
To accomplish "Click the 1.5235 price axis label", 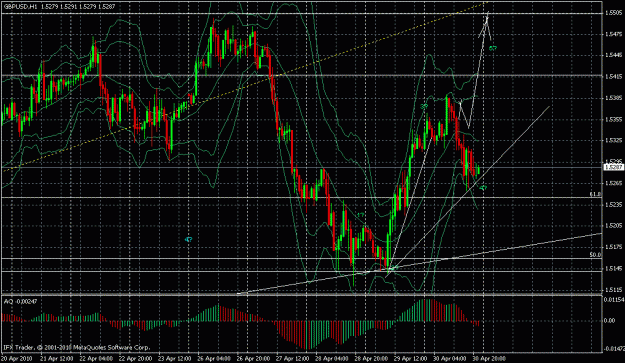I will 613,204.
